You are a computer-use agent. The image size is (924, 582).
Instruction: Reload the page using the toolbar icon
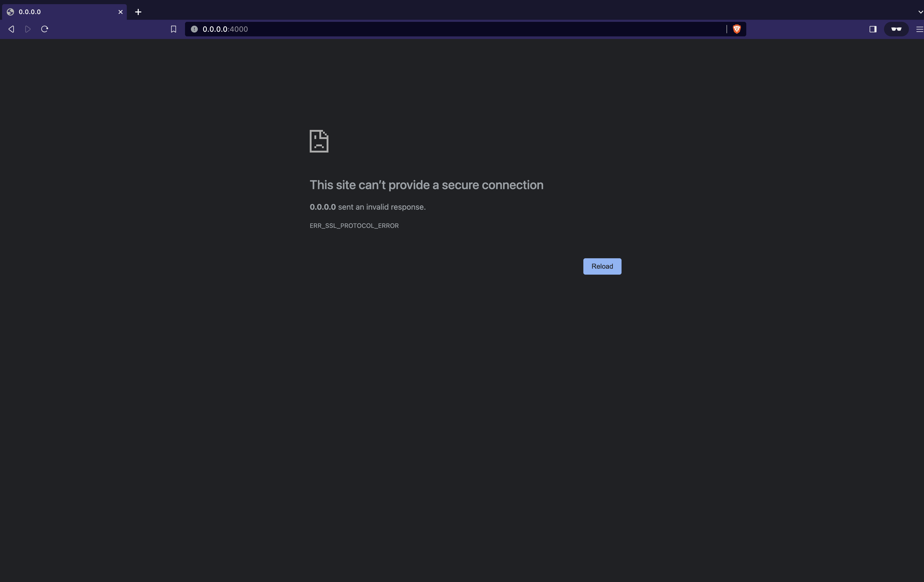click(44, 29)
